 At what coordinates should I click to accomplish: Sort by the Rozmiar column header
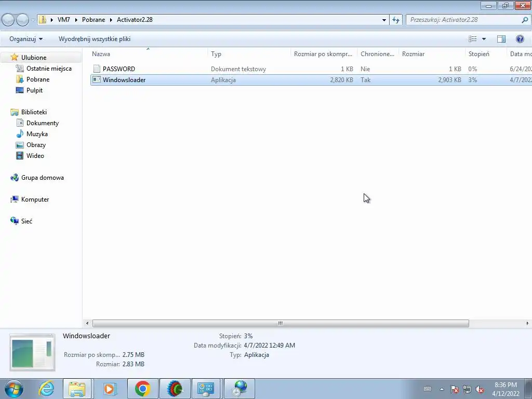point(432,54)
